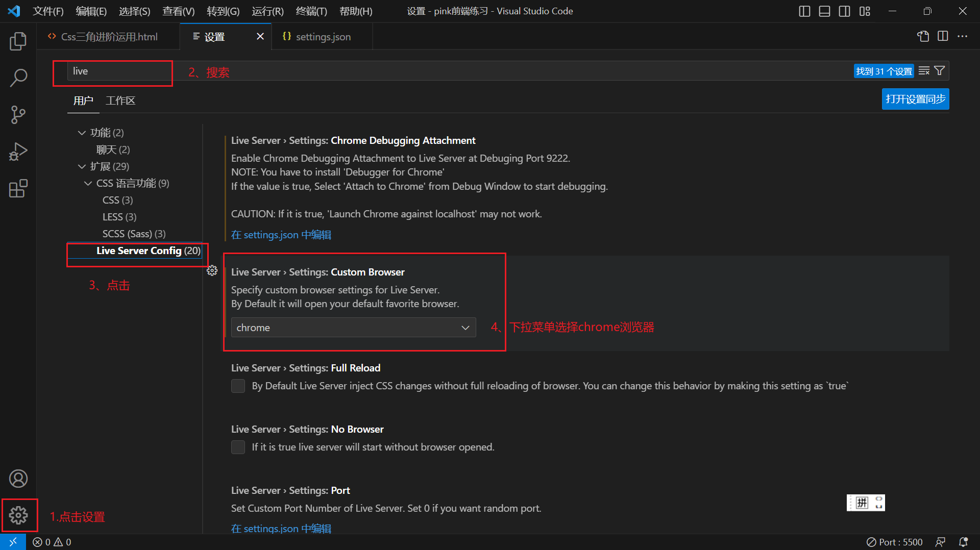The width and height of the screenshot is (980, 550).
Task: Open the Source Control view
Action: click(18, 115)
